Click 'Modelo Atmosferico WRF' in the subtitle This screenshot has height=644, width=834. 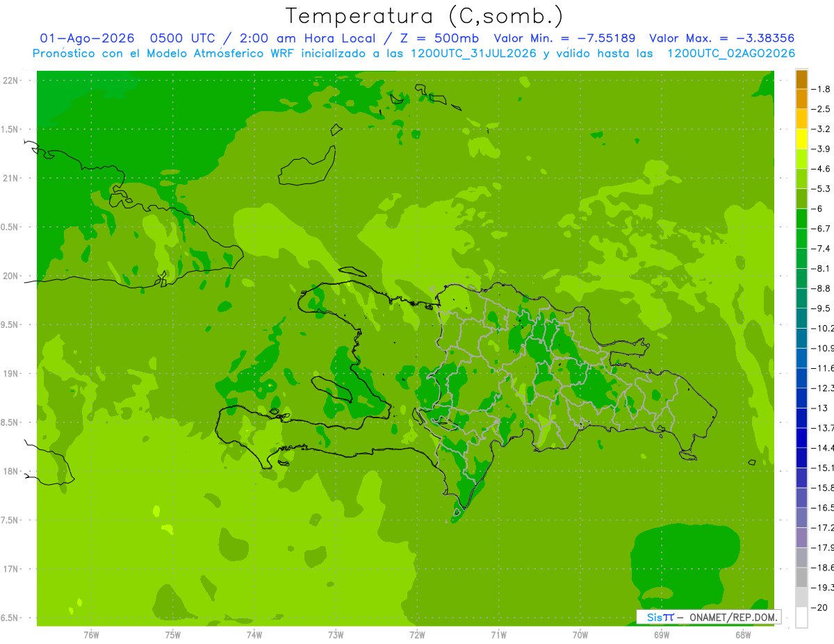point(211,53)
